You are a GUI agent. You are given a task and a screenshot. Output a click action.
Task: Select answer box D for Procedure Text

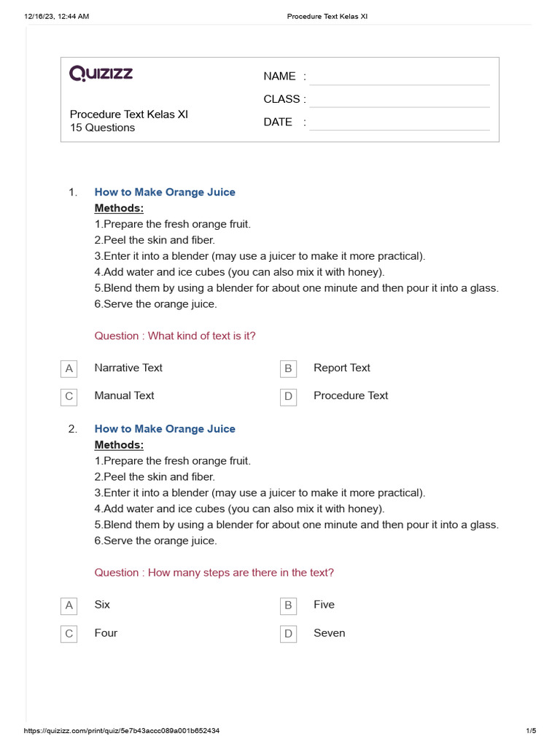point(288,397)
